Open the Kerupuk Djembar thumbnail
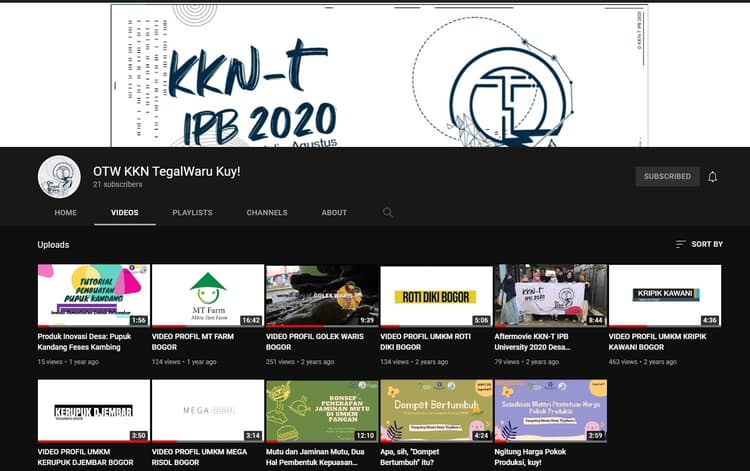Screen dimensions: 750x471 [x=94, y=411]
